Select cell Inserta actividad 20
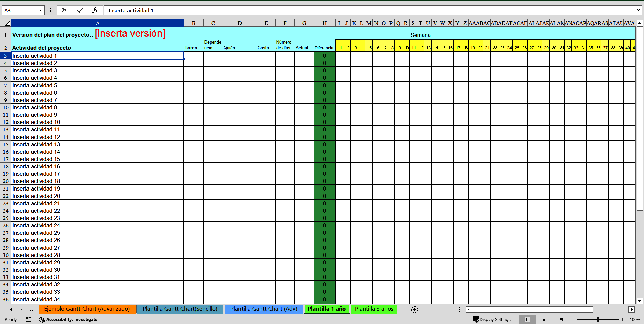Screen dimensions: 644x324 coord(98,196)
